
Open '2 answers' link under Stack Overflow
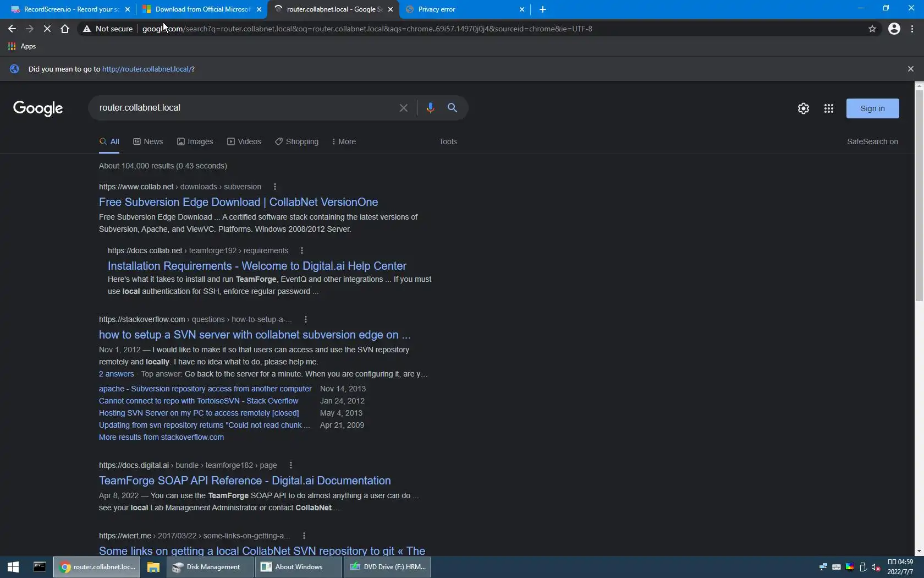click(117, 374)
